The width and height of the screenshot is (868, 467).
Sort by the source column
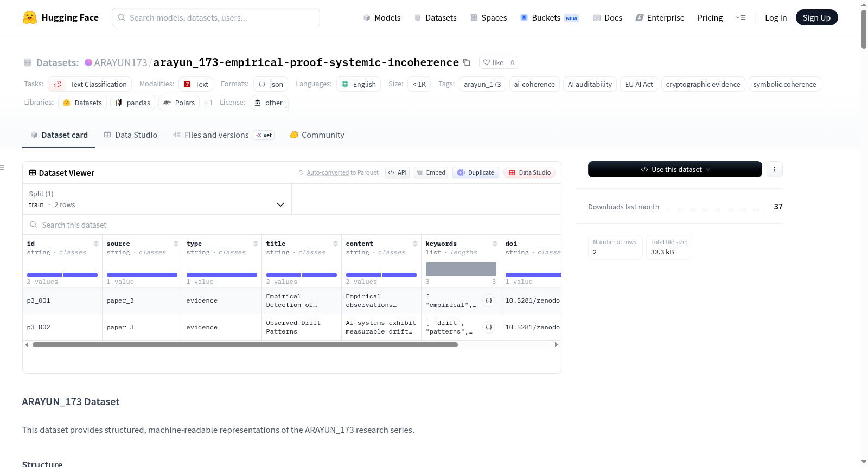tap(176, 244)
